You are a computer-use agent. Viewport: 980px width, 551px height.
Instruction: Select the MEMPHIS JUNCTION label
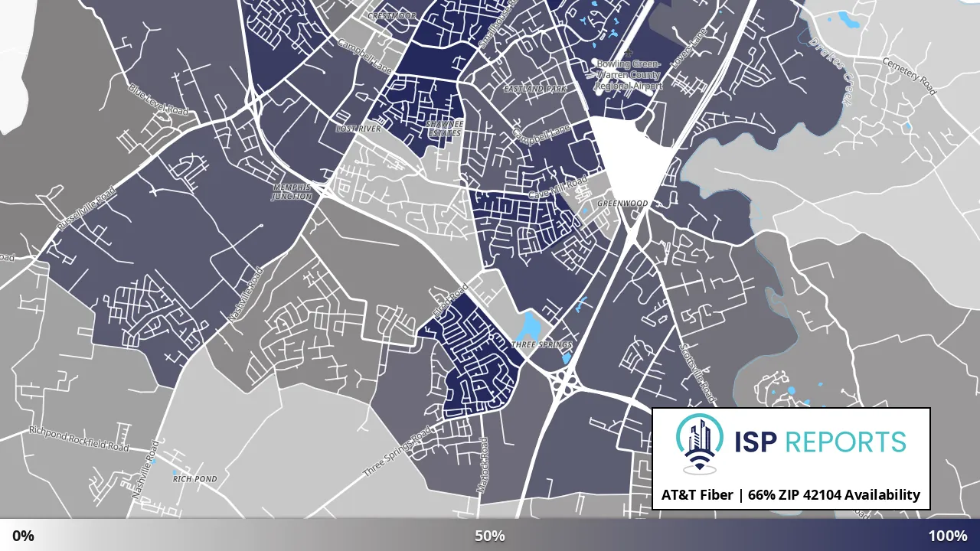point(292,191)
